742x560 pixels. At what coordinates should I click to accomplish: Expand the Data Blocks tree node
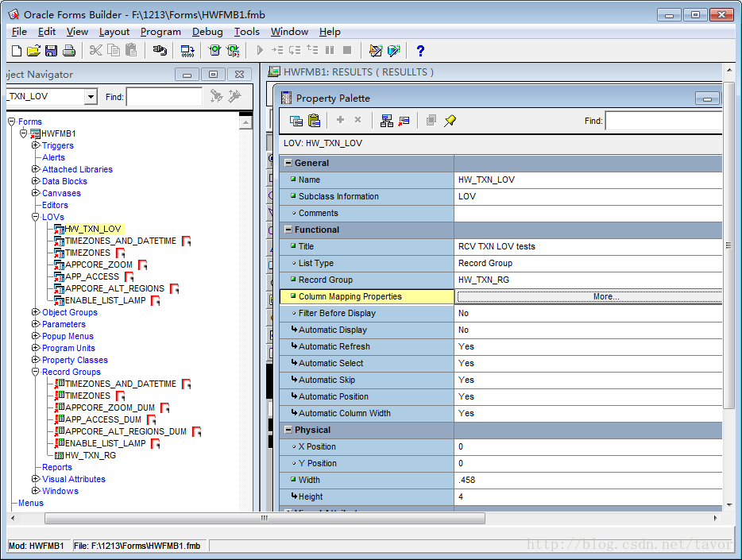coord(35,181)
